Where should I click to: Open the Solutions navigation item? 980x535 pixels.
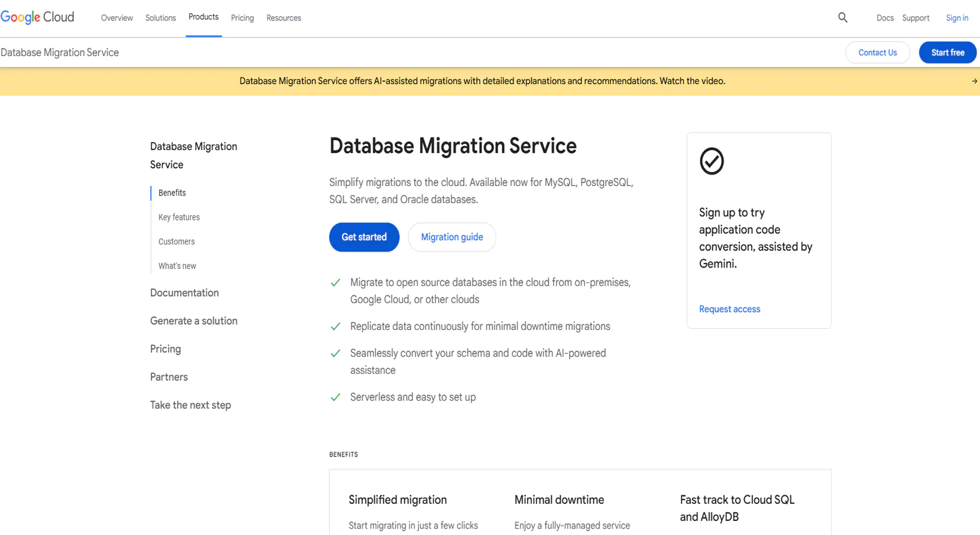click(160, 18)
